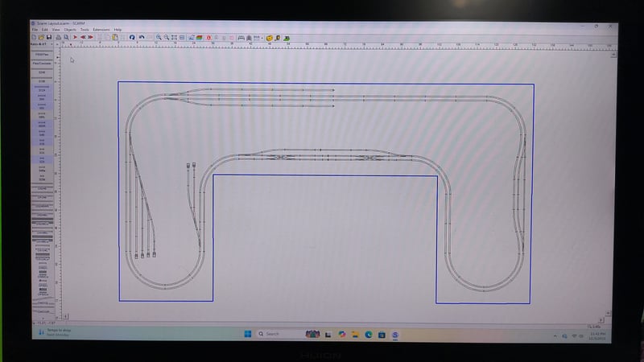
Task: Open the colorful 3D terrain view icon
Action: [x=199, y=38]
